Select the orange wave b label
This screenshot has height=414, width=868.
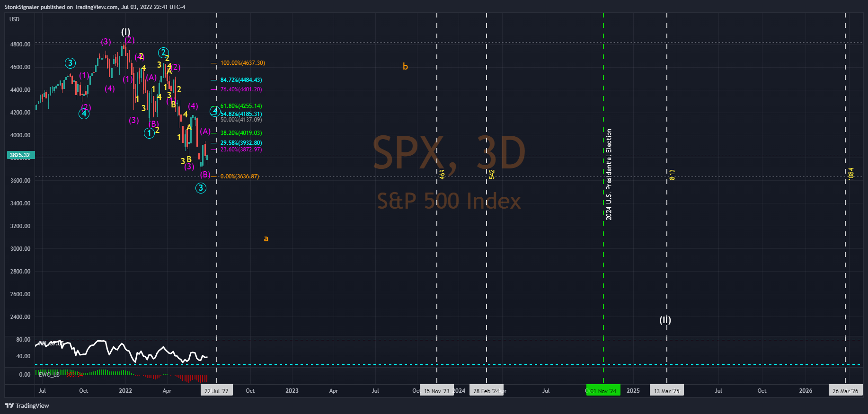405,66
